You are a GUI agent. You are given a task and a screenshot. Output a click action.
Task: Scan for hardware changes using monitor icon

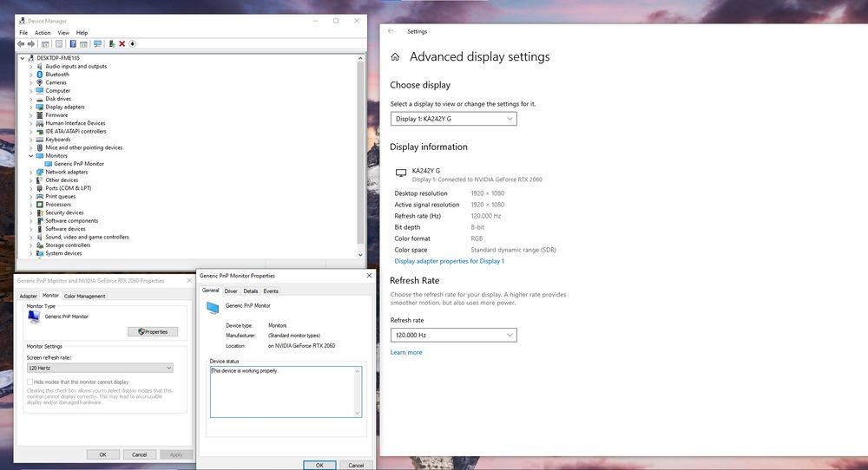98,43
